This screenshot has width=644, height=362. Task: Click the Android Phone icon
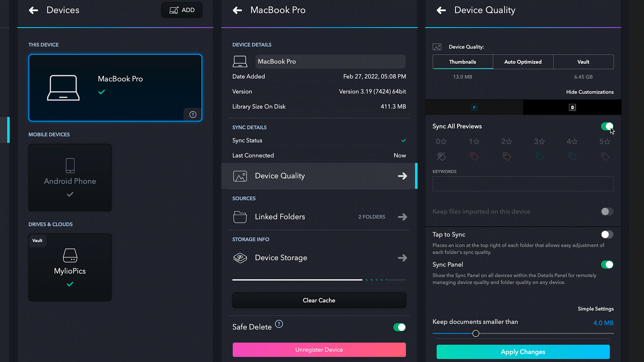coord(70,166)
